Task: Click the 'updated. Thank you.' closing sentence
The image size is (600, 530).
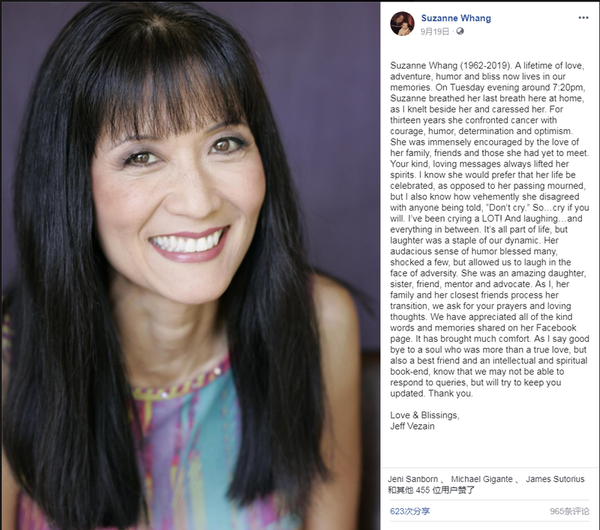Action: click(432, 393)
